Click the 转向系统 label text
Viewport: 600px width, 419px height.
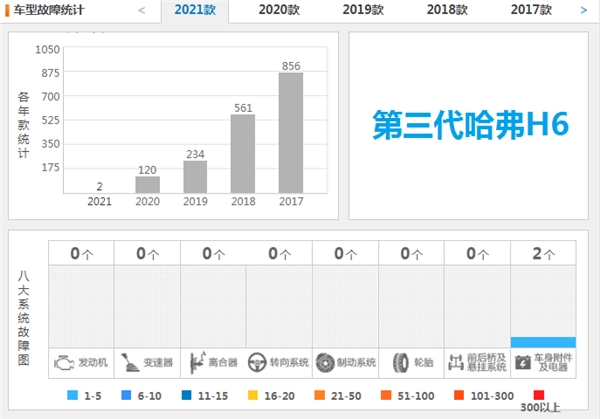289,362
